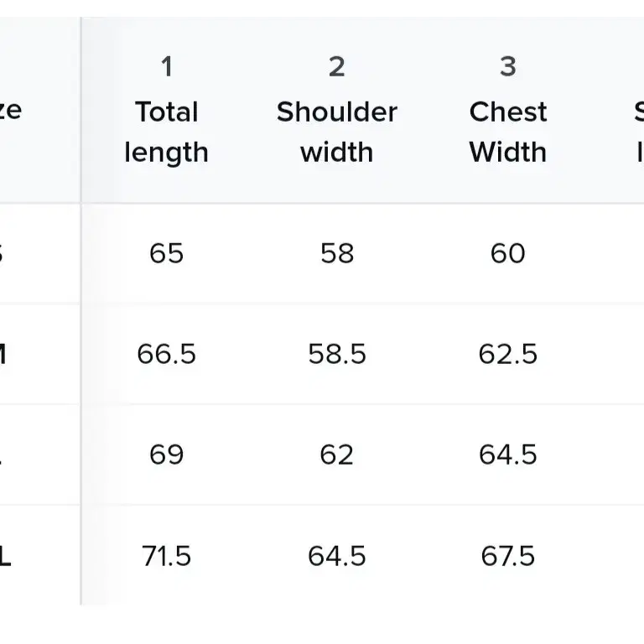Click shoulder width value 58

pyautogui.click(x=337, y=253)
